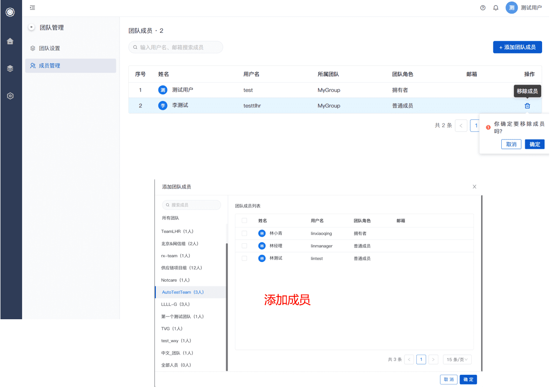The width and height of the screenshot is (559, 392).
Task: Click the 李 avatar in 李测试 row
Action: coord(162,106)
